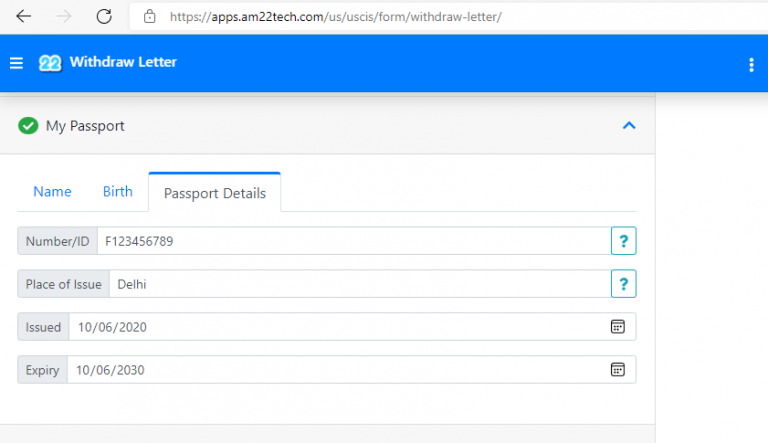Reload the page in the browser

point(104,16)
